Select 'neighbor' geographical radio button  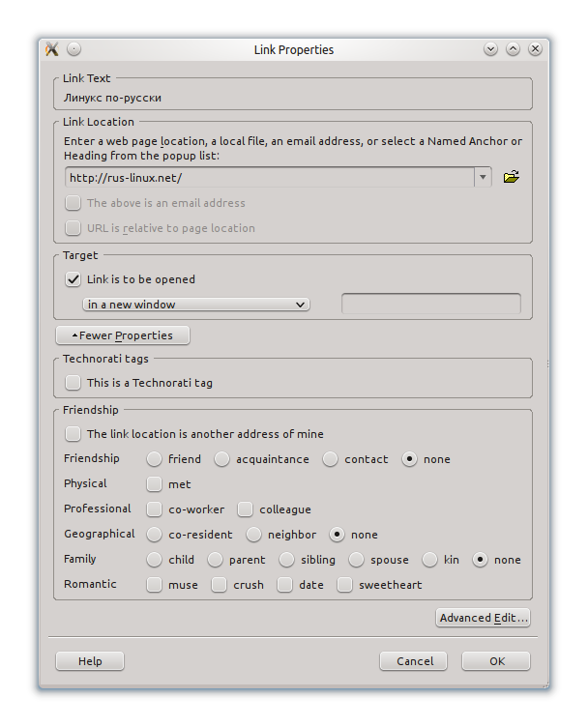coord(254,535)
